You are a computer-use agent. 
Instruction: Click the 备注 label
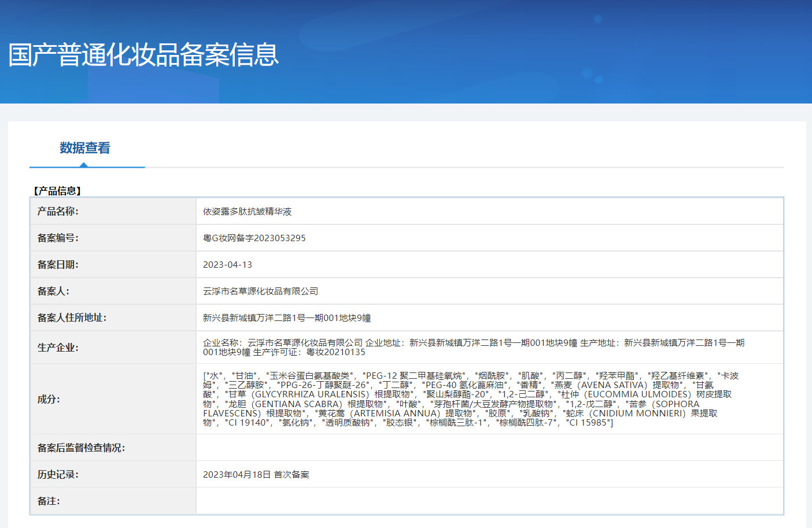click(49, 501)
